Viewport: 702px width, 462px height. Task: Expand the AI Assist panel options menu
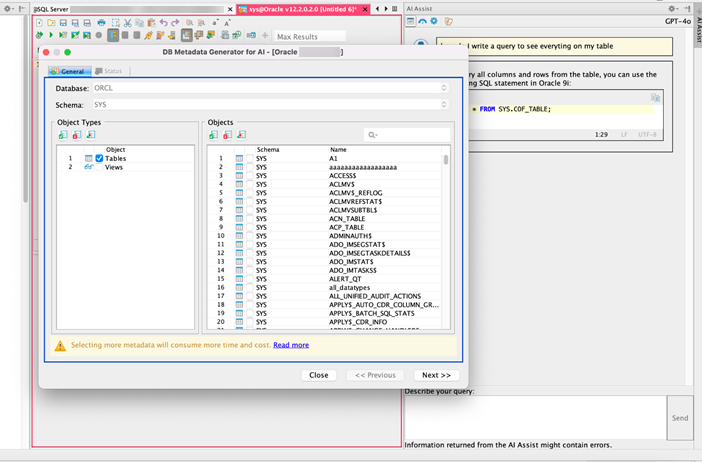674,8
